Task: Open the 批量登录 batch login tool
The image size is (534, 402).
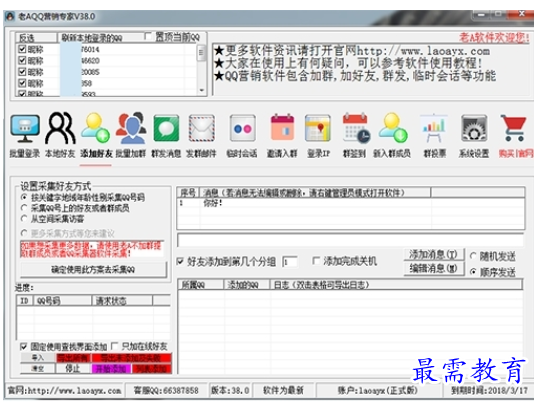Action: pos(25,135)
